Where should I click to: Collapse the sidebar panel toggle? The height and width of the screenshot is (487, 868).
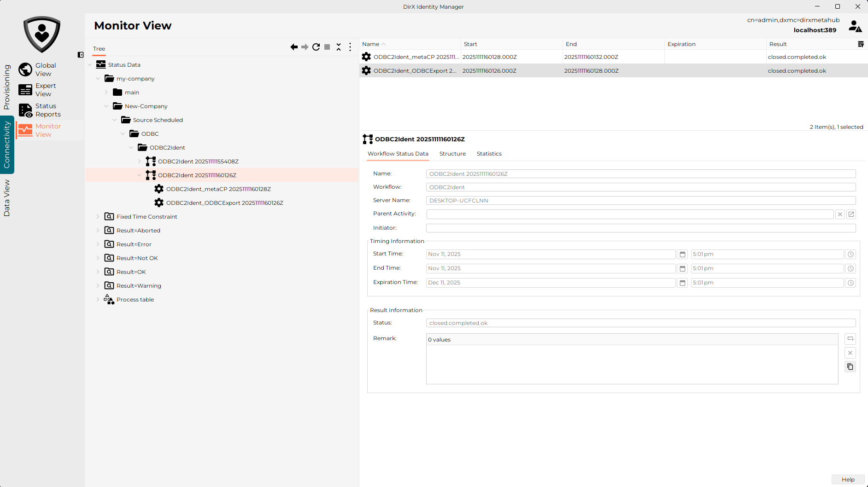coord(81,55)
